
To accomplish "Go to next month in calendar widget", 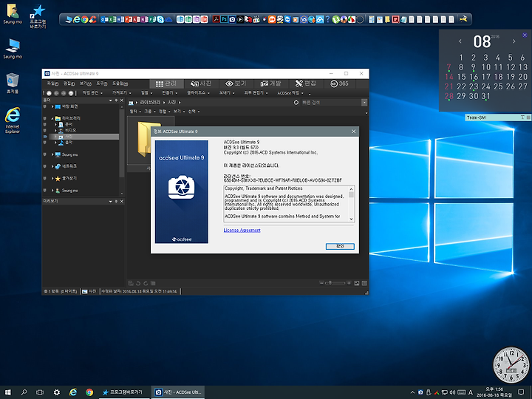I will click(x=514, y=41).
